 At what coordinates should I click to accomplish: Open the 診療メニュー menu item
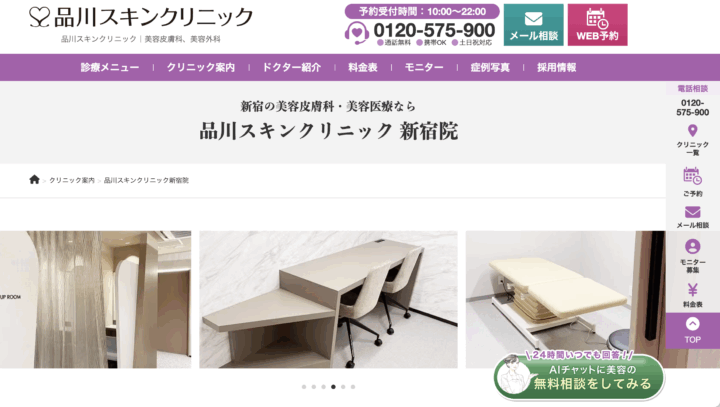[x=110, y=68]
